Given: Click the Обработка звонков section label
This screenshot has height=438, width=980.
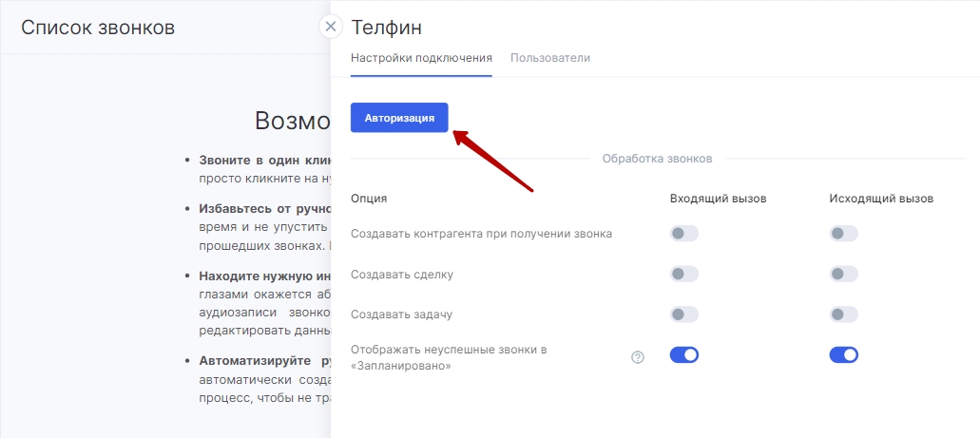Looking at the screenshot, I should click(657, 159).
